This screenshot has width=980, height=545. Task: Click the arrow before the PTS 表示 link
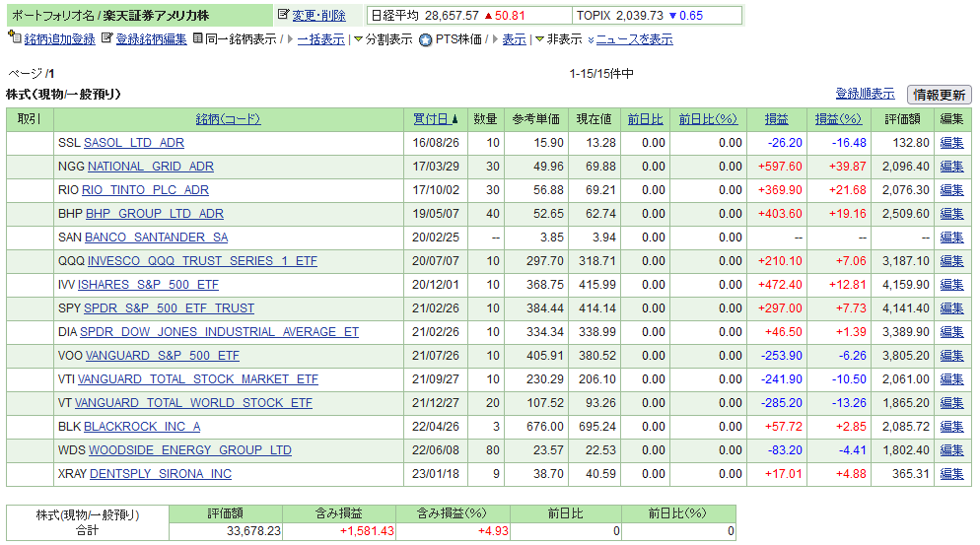pos(495,39)
